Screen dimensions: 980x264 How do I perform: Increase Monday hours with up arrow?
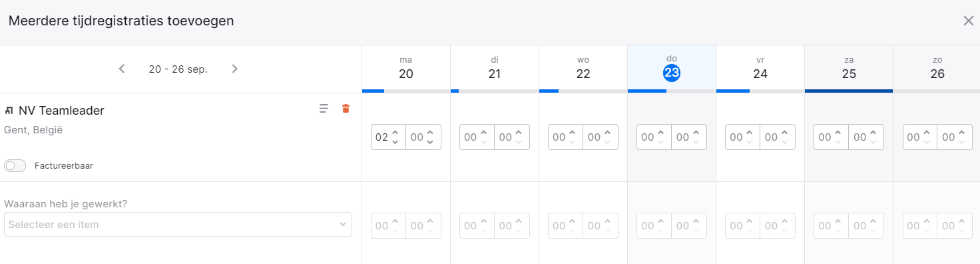tap(395, 133)
